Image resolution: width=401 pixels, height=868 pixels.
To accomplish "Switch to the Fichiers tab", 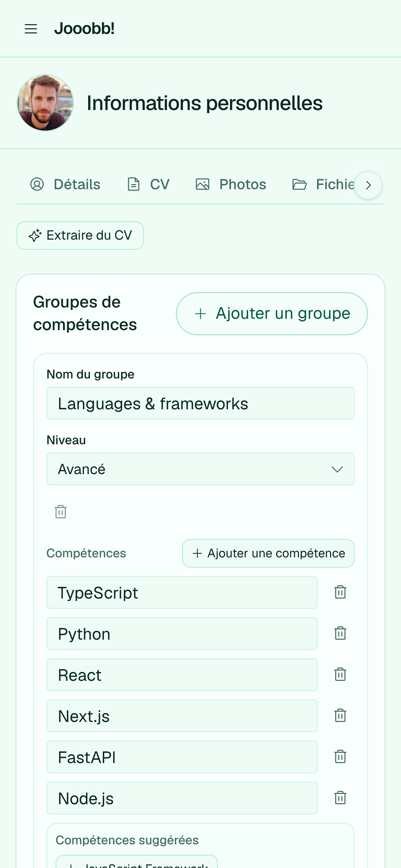I will [323, 184].
